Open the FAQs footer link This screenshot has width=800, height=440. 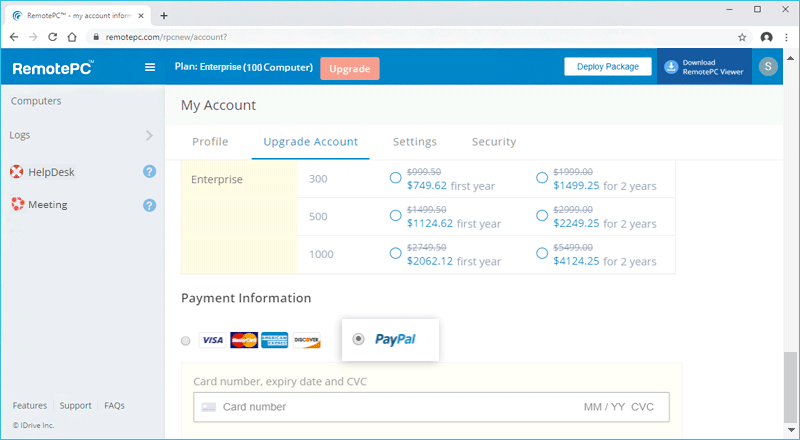[x=114, y=405]
